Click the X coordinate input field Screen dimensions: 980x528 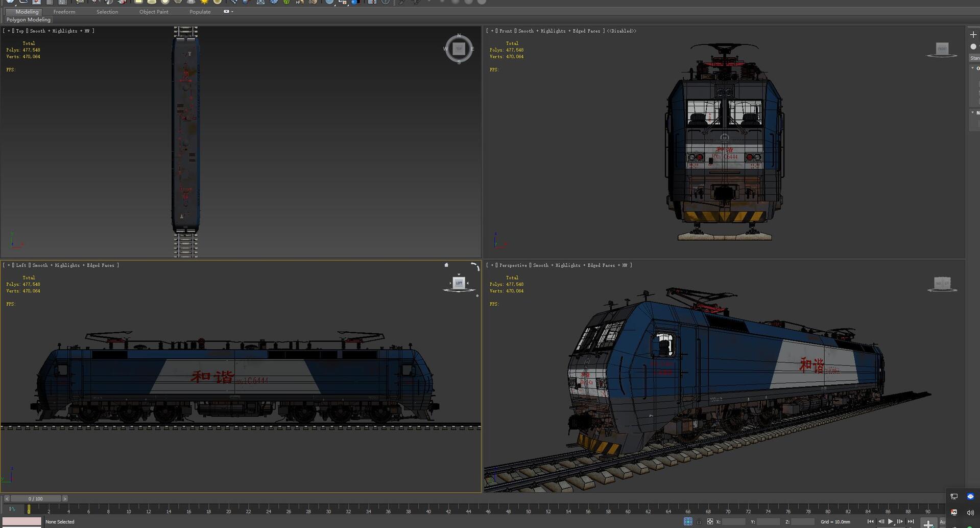733,521
